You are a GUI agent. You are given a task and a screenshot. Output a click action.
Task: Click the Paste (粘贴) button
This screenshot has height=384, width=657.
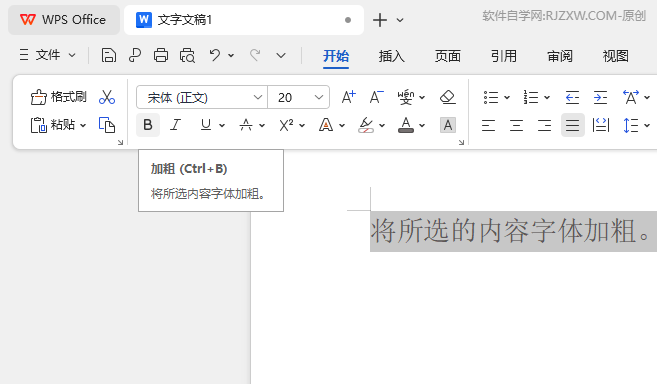click(x=53, y=125)
